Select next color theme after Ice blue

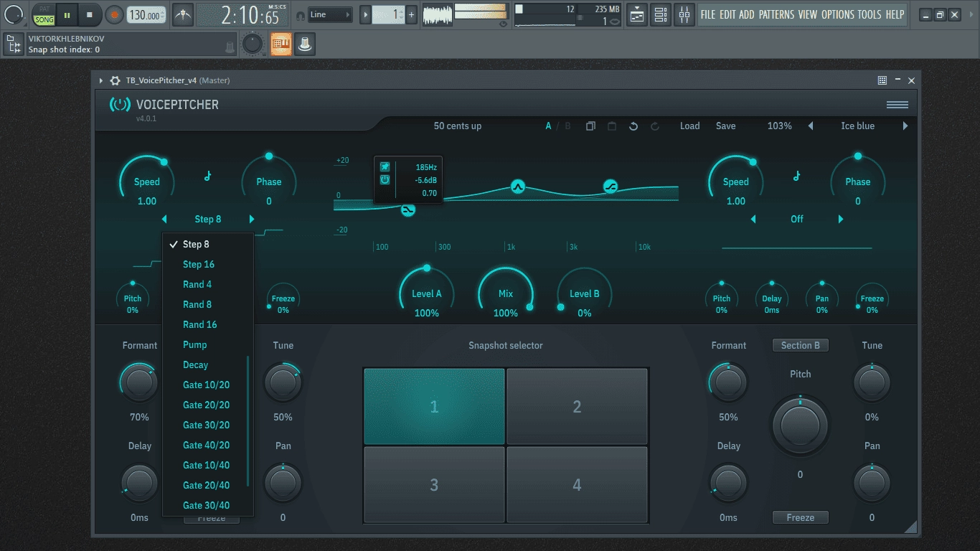click(905, 126)
